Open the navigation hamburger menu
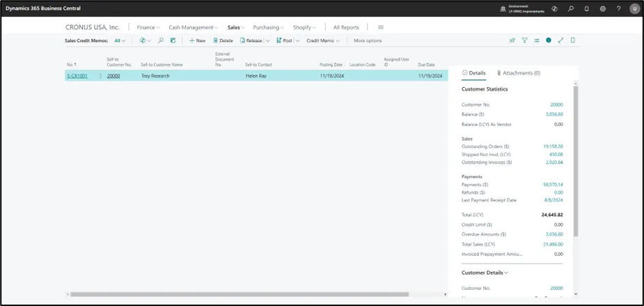Screen dimensions: 644x306 click(x=381, y=27)
